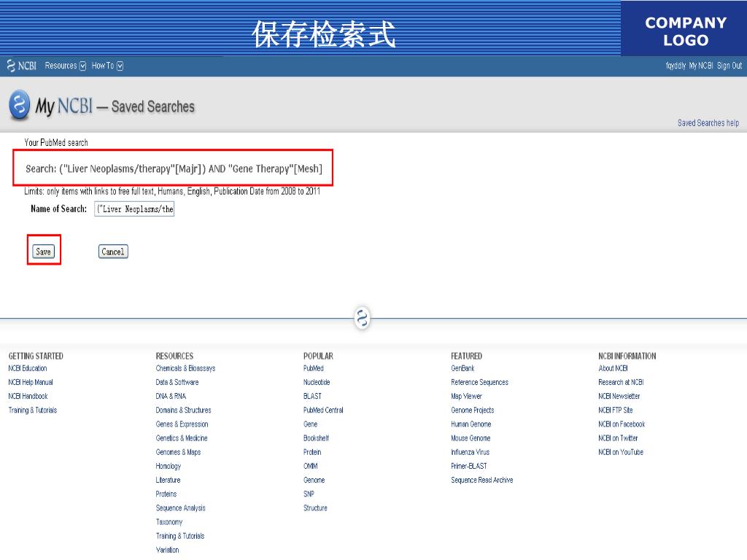Open Chemicals & Bioassays link

[185, 368]
